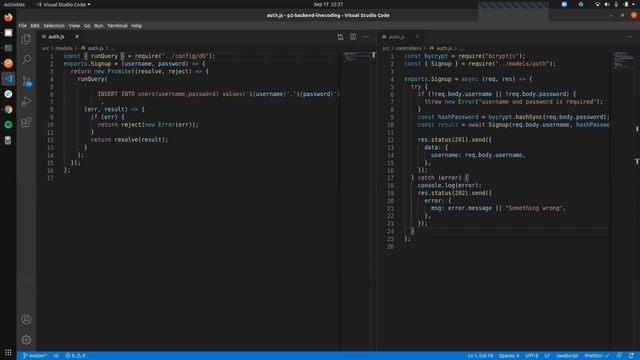Open the Edit menu

pos(35,26)
